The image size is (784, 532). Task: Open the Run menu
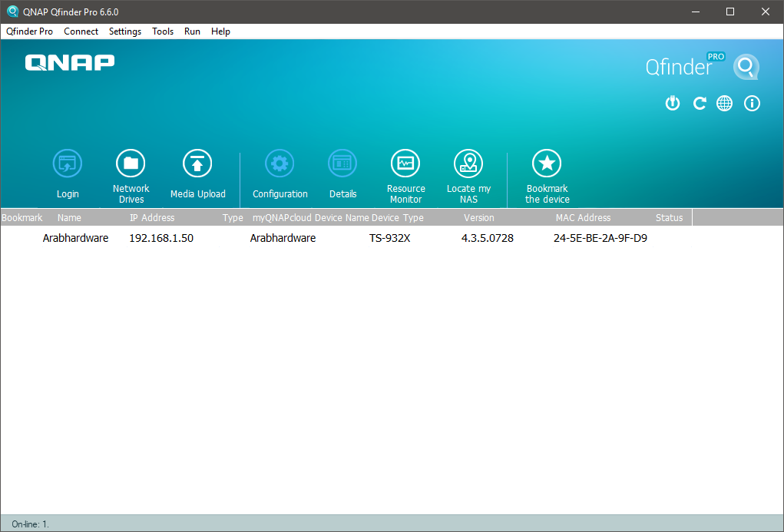[x=192, y=31]
